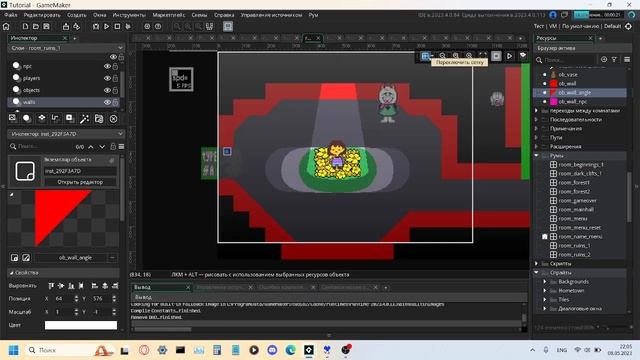Open the Инструменты menu

point(129,15)
